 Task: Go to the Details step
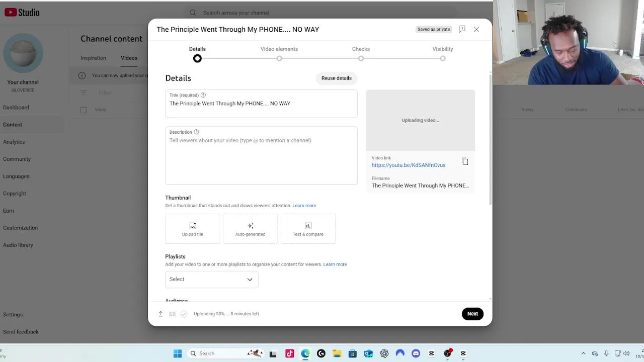pyautogui.click(x=197, y=54)
